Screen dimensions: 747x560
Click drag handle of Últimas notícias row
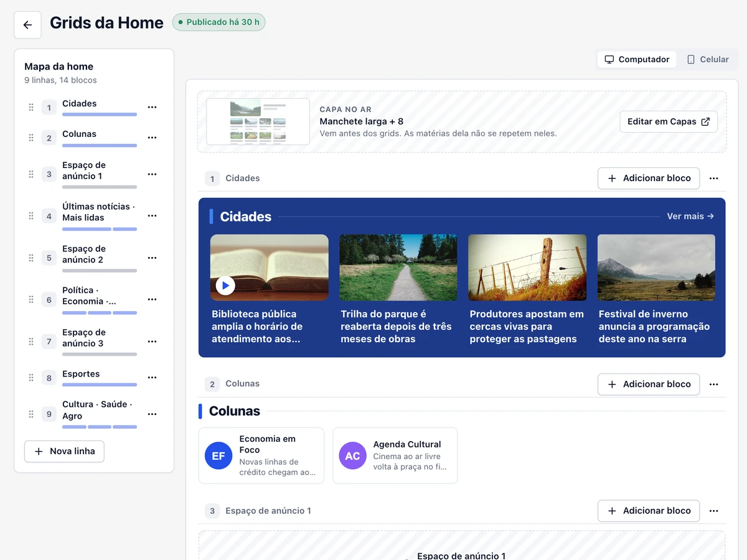tap(31, 216)
